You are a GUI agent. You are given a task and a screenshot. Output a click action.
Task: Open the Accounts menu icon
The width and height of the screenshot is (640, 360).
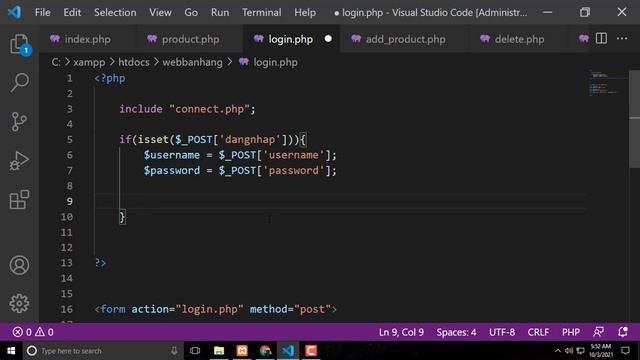(19, 265)
